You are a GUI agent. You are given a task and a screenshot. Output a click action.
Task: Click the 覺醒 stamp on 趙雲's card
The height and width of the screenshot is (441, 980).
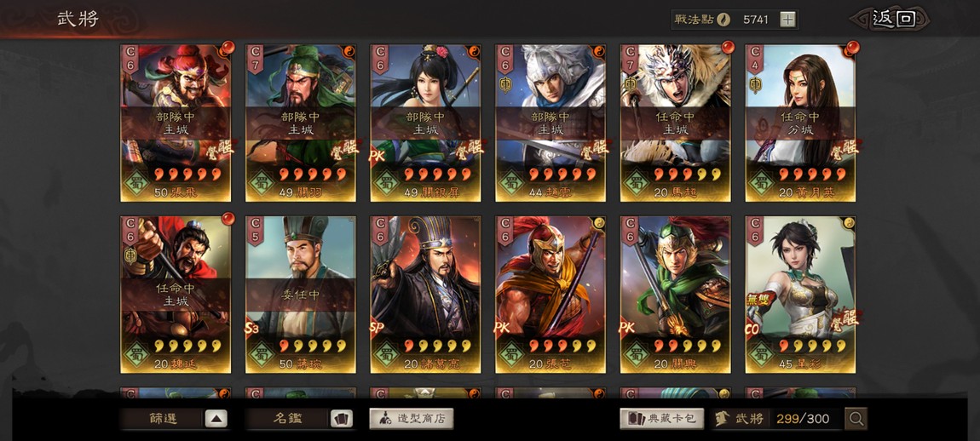pos(593,150)
